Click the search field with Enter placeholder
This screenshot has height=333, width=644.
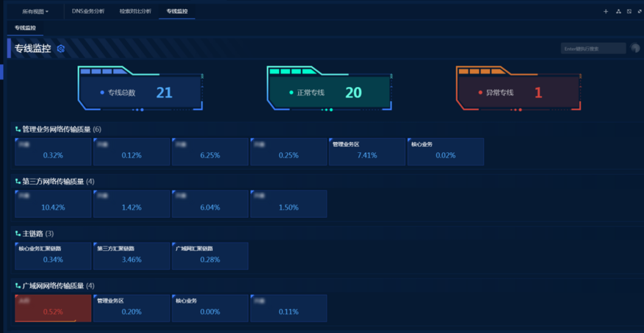click(x=593, y=49)
